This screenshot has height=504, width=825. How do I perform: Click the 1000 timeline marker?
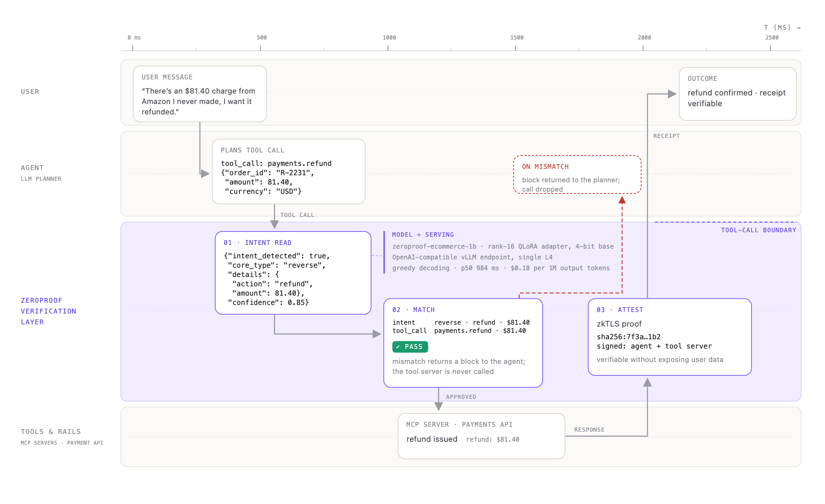pos(389,38)
